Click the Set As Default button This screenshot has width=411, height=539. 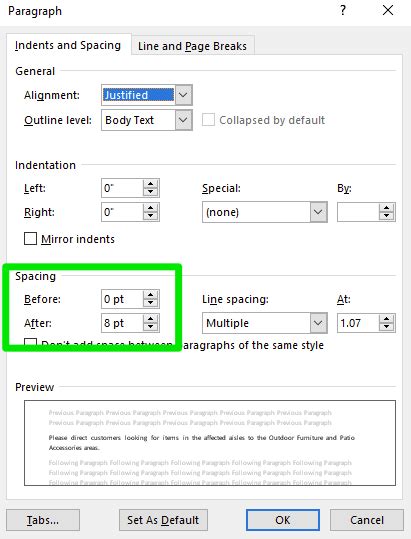point(163,520)
